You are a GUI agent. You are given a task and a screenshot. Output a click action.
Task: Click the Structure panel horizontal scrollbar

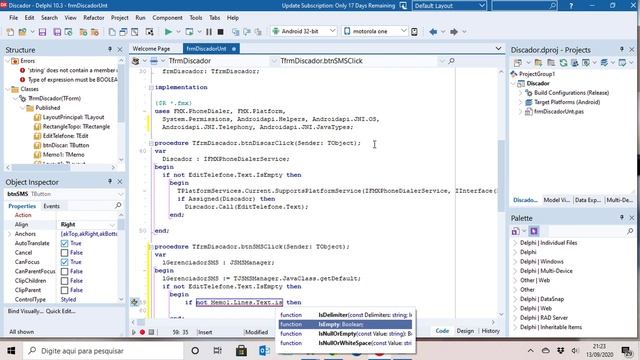(x=61, y=167)
